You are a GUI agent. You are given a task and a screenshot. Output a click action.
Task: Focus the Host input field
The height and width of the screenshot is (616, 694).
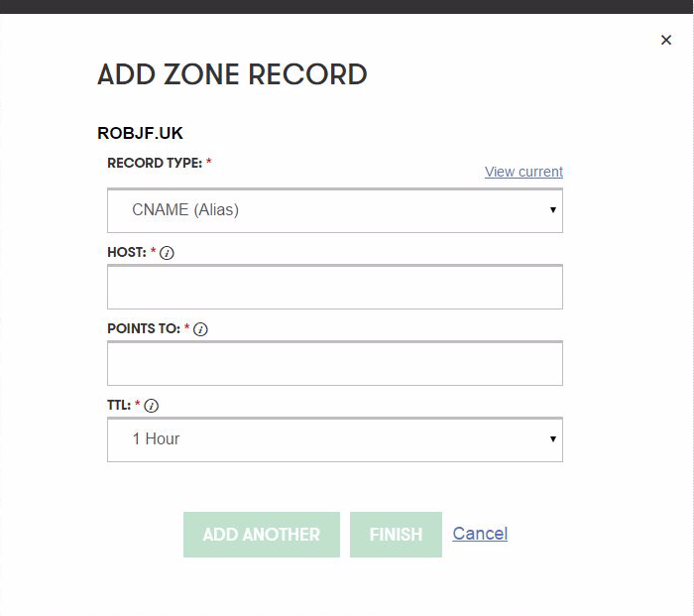334,287
